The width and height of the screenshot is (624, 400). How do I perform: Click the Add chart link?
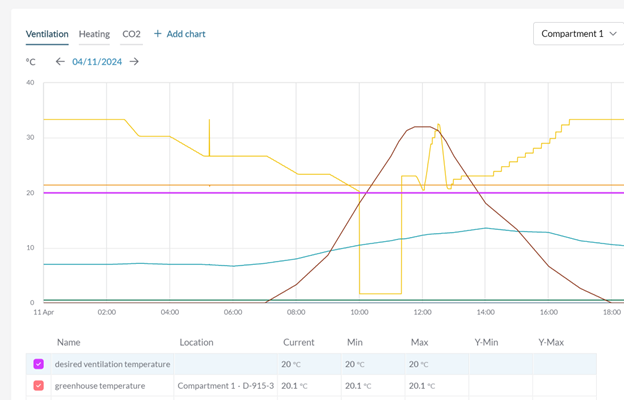(186, 34)
